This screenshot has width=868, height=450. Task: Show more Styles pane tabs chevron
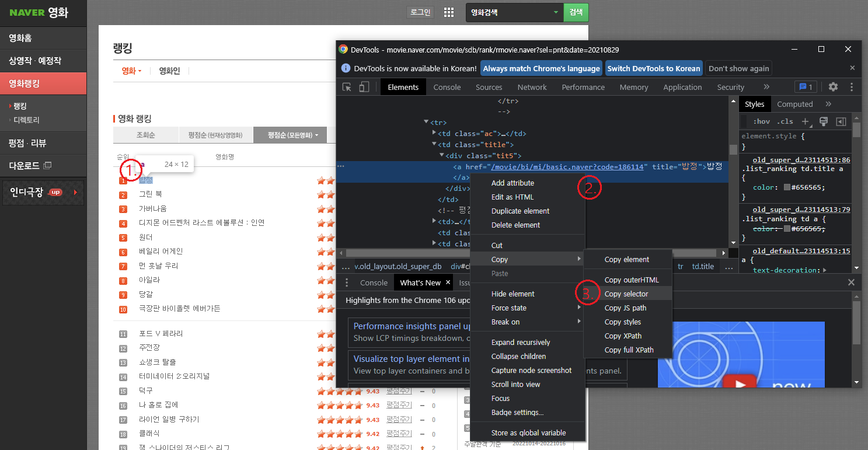(x=828, y=104)
